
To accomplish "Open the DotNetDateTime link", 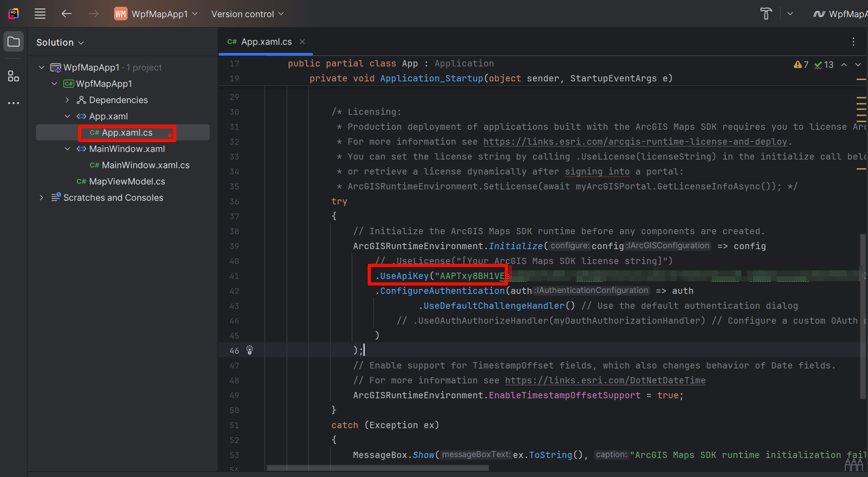I will (605, 380).
